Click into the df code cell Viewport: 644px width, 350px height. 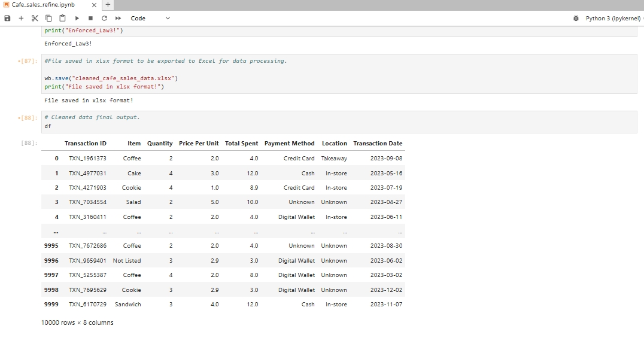339,121
